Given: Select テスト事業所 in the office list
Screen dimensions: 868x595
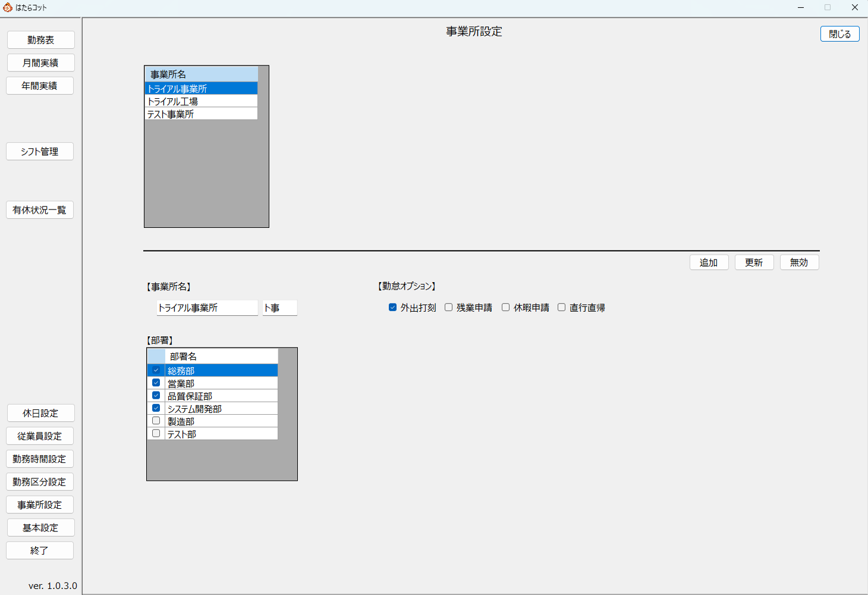Looking at the screenshot, I should pos(201,114).
